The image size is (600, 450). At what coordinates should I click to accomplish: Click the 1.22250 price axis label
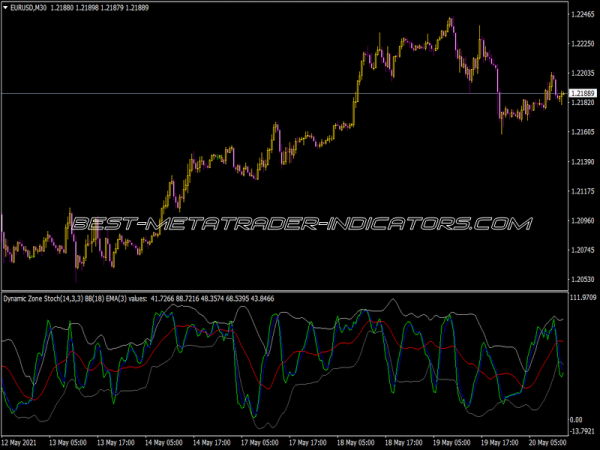coord(582,44)
